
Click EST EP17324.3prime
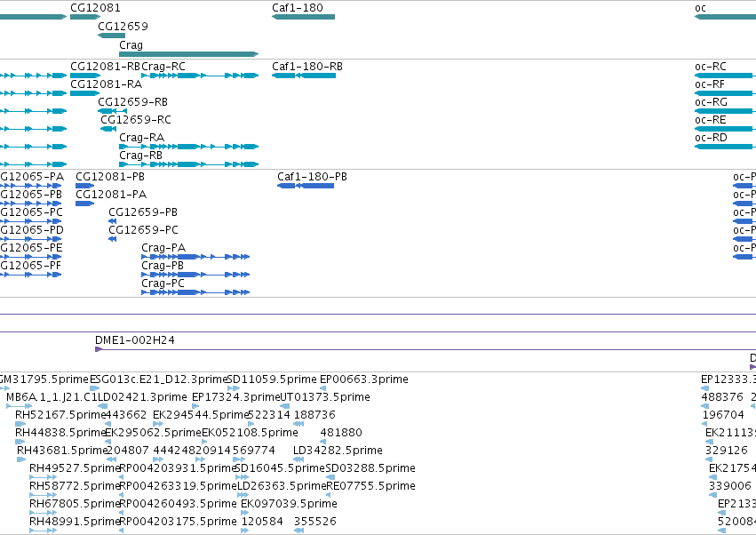coord(195,406)
